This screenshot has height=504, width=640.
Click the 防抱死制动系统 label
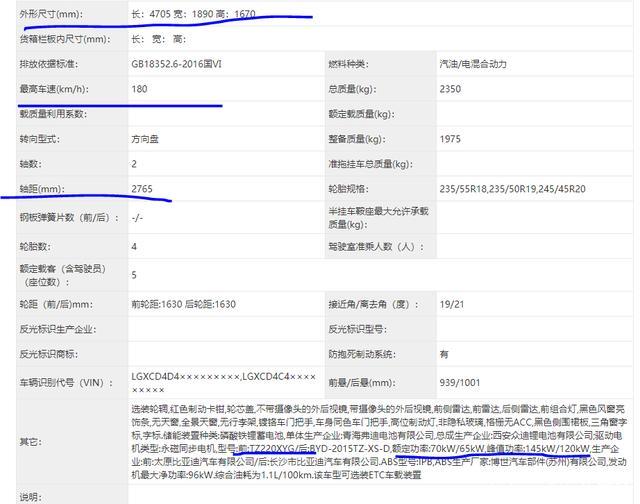(362, 354)
